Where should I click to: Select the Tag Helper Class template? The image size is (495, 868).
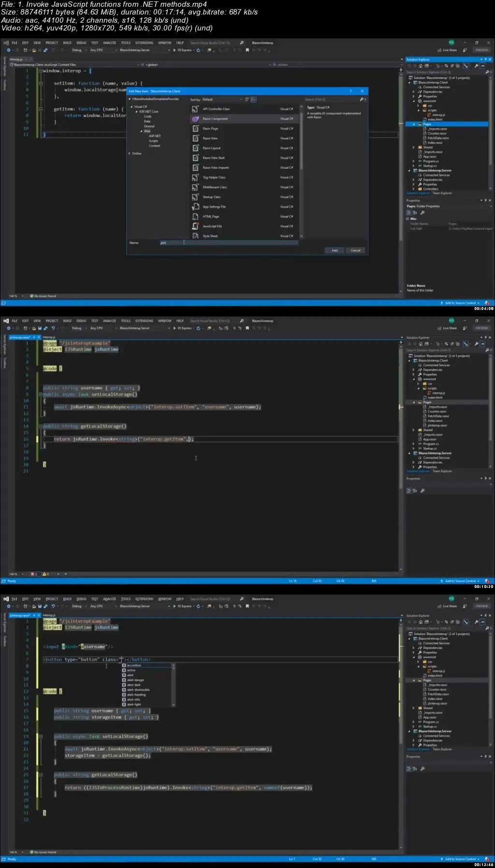click(x=245, y=177)
